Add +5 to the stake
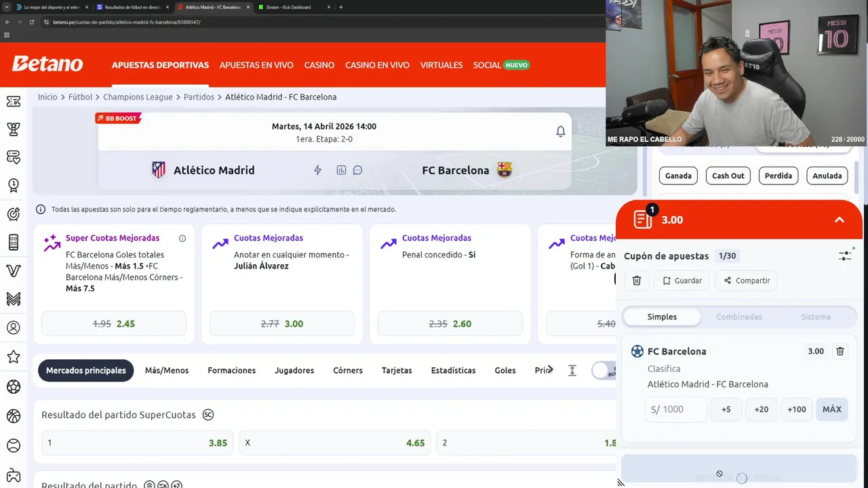The width and height of the screenshot is (868, 488). pos(726,409)
